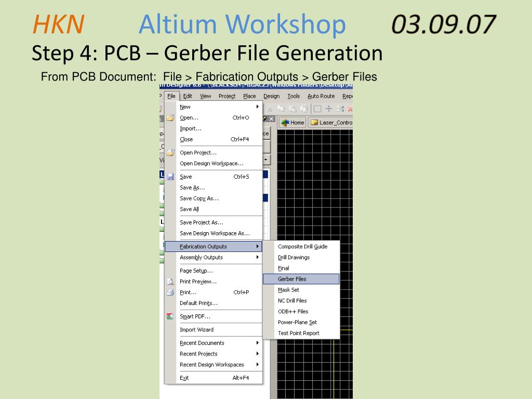The height and width of the screenshot is (399, 532).
Task: Close the left panel with its X button
Action: [x=271, y=119]
